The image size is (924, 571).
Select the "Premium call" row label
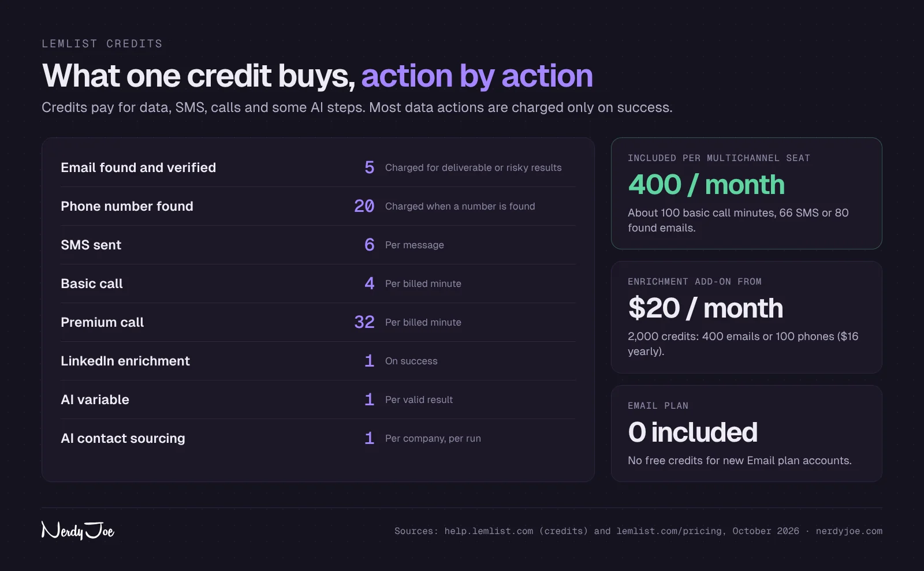(102, 322)
